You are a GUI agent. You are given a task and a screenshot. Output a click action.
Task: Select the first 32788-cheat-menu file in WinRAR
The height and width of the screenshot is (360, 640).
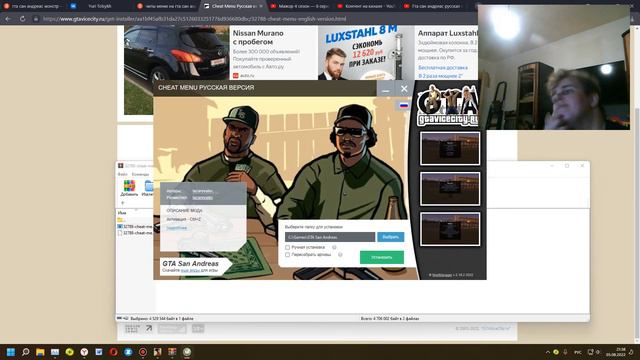[x=135, y=226]
